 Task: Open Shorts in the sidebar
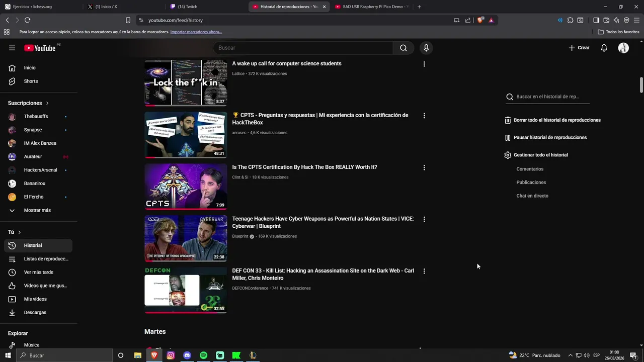(x=38, y=81)
